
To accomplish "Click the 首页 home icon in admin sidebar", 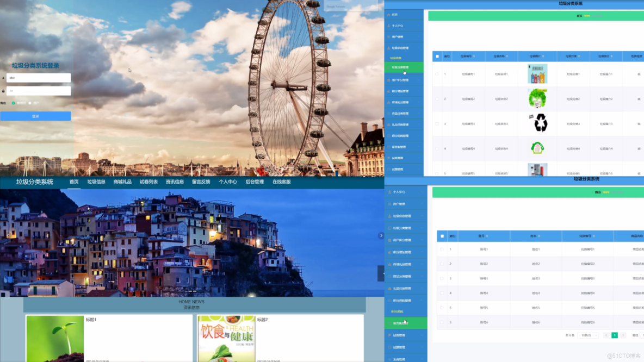I will tap(389, 14).
